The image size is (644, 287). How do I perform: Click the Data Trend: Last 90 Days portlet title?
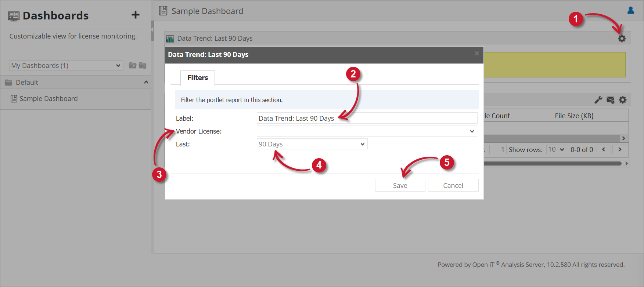[x=215, y=39]
